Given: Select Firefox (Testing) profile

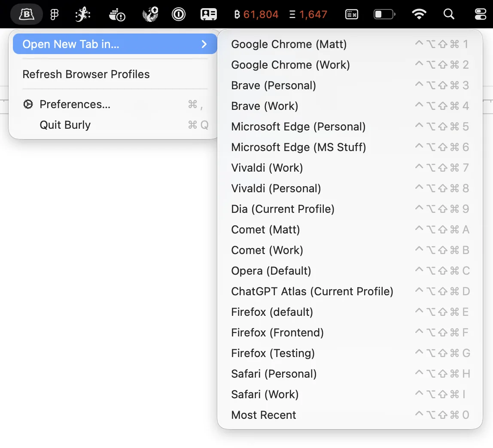Looking at the screenshot, I should 350,353.
